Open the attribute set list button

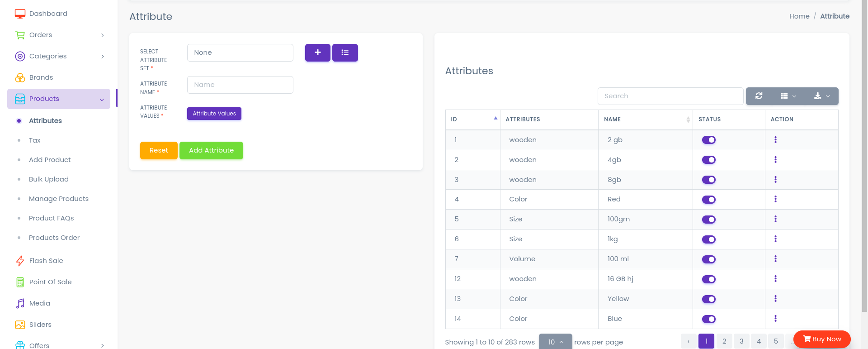pos(345,53)
